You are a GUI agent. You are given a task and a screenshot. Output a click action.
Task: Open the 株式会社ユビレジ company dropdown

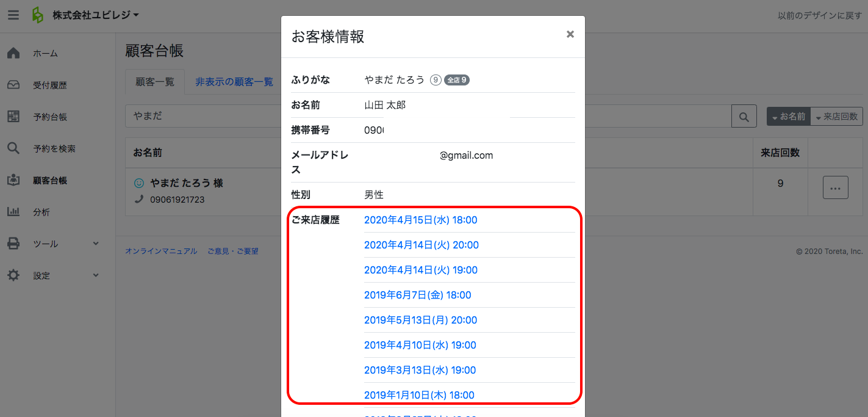pos(96,15)
